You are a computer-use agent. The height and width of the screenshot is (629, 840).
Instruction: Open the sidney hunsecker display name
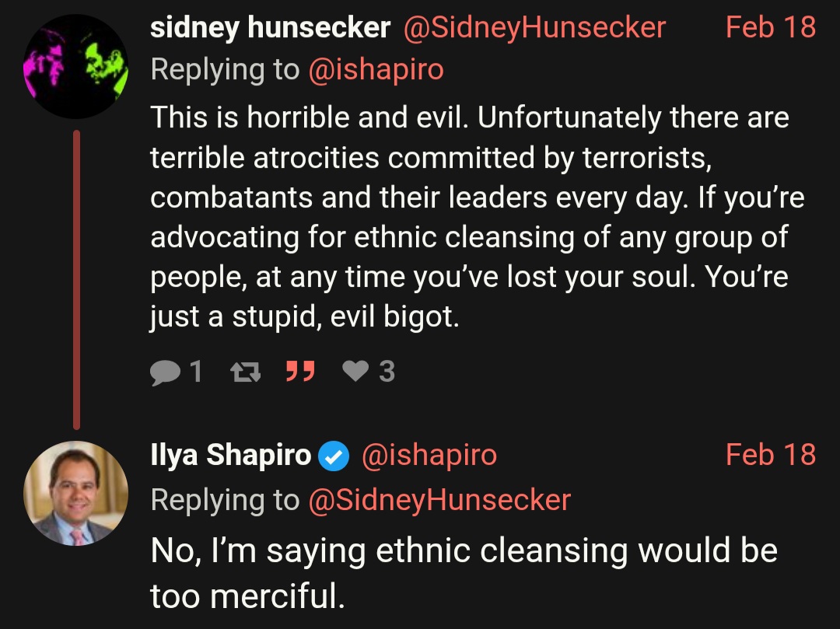270,27
